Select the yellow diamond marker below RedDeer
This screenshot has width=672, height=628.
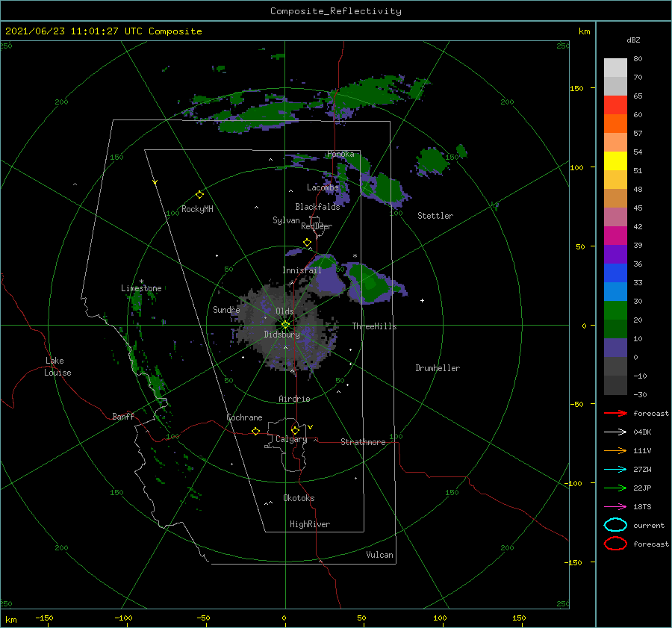(x=307, y=243)
